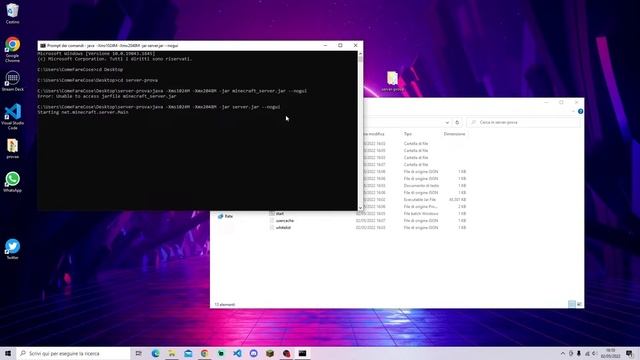Select the Visual Studio Code desktop icon
This screenshot has height=360, width=640.
[x=12, y=116]
